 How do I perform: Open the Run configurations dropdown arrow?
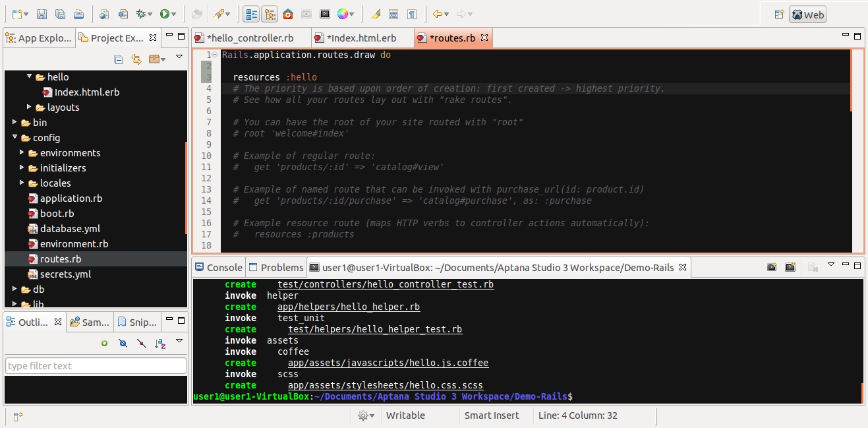point(173,13)
